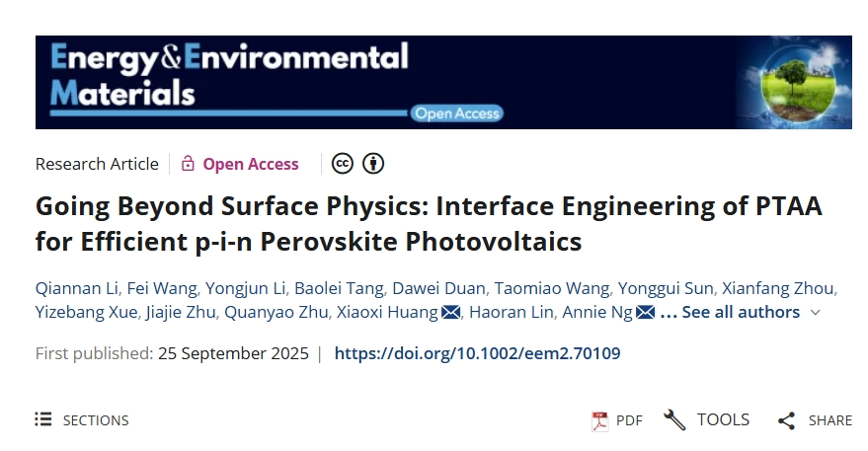The image size is (868, 451).
Task: Open the Sections list menu
Action: point(82,420)
